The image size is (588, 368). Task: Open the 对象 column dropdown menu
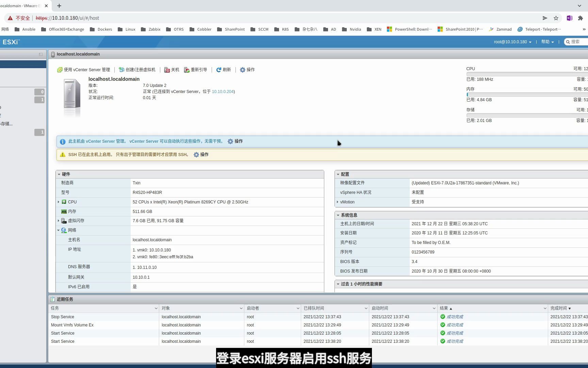241,308
